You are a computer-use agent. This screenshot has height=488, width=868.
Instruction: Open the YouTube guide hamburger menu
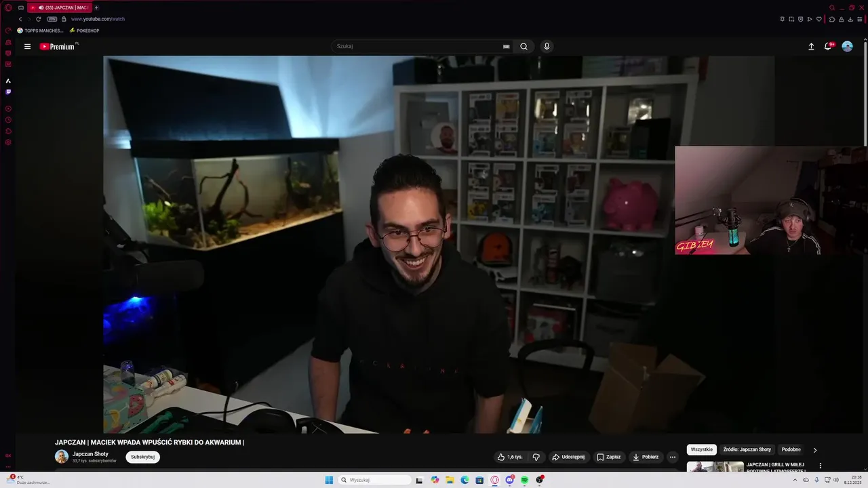pyautogui.click(x=27, y=47)
